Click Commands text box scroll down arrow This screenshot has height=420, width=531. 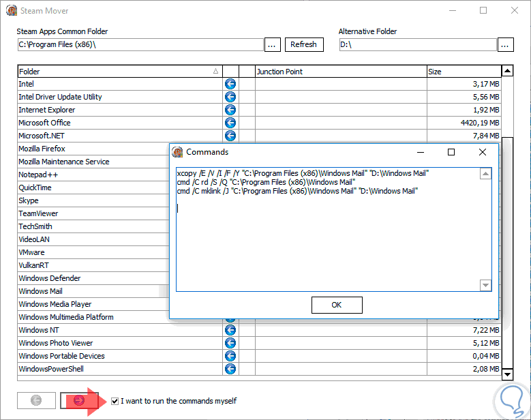coord(485,285)
